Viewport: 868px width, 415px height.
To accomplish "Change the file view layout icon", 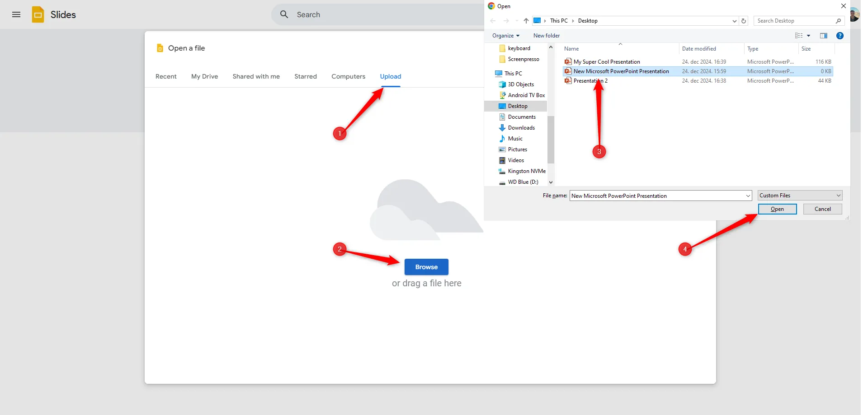I will pos(799,36).
